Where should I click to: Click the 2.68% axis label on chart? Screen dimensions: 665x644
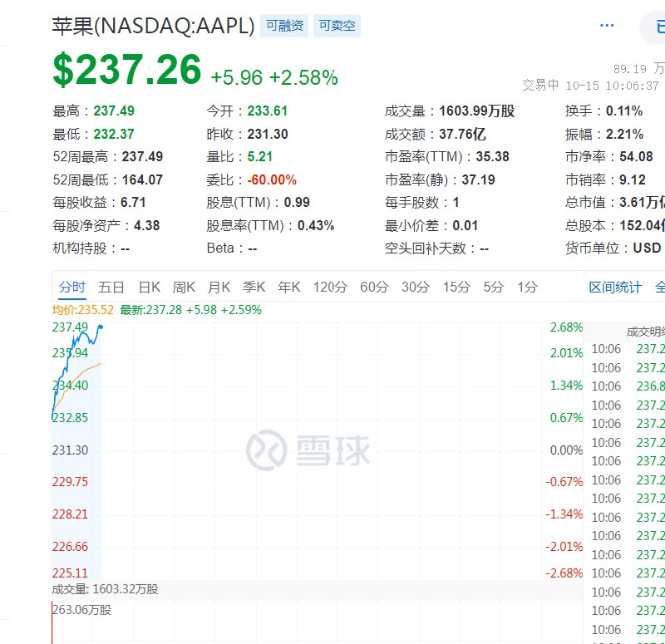566,327
